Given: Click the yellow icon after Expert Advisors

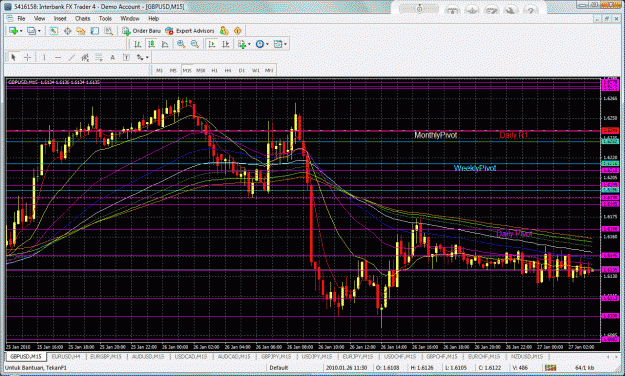Looking at the screenshot, I should pos(224,31).
